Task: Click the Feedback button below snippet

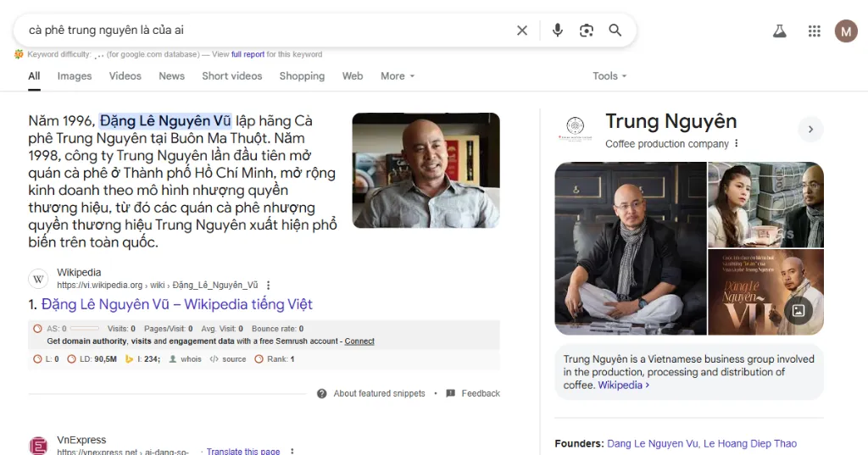Action: point(473,393)
